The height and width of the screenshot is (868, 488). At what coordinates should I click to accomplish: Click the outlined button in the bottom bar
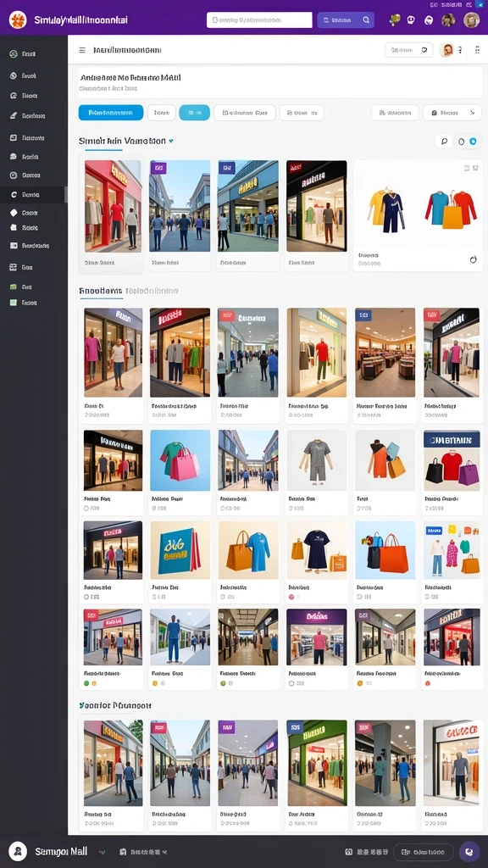pyautogui.click(x=424, y=852)
